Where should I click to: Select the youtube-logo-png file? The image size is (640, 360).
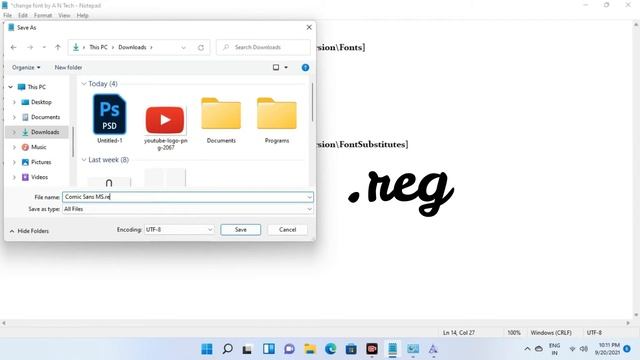click(165, 127)
